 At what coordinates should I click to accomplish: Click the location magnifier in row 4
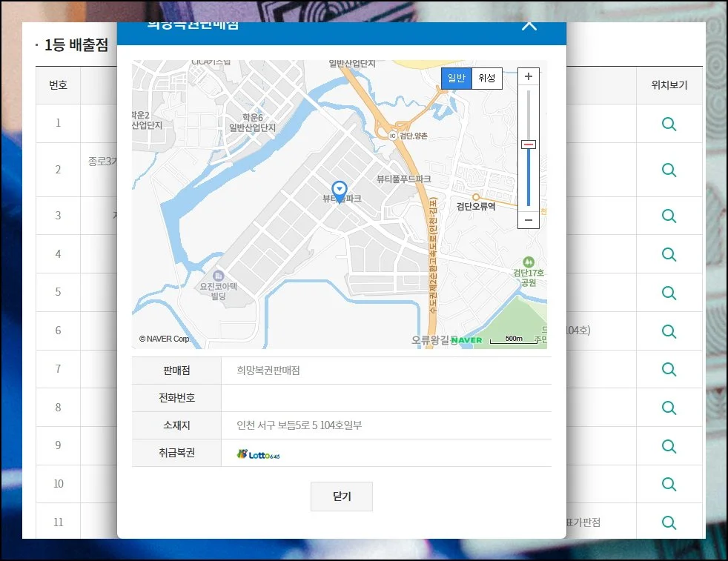click(669, 254)
